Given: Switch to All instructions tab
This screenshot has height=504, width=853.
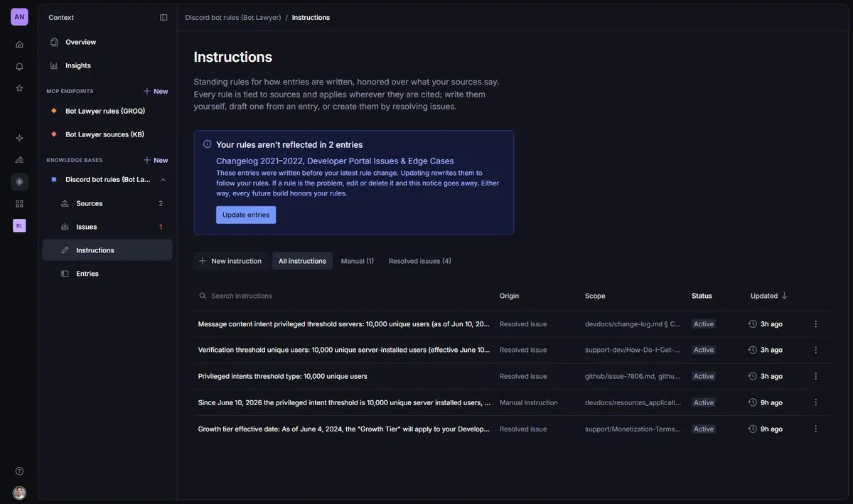Looking at the screenshot, I should [x=302, y=261].
